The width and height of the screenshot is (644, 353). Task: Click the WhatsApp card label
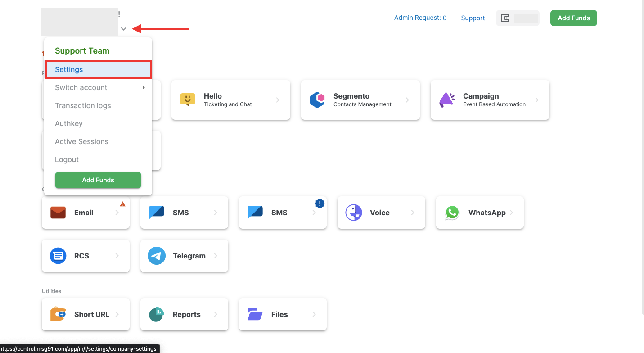[x=487, y=213]
